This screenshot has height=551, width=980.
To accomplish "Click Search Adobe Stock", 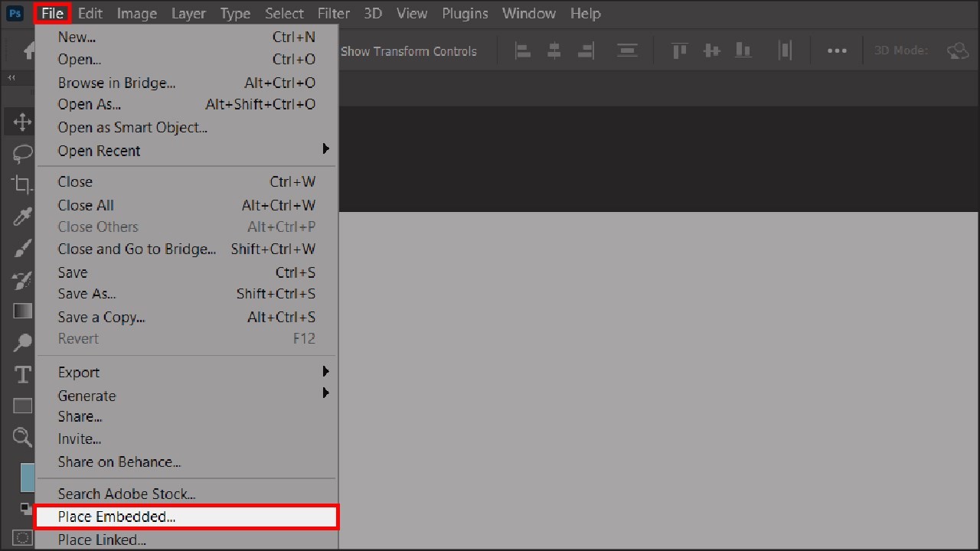I will [126, 494].
